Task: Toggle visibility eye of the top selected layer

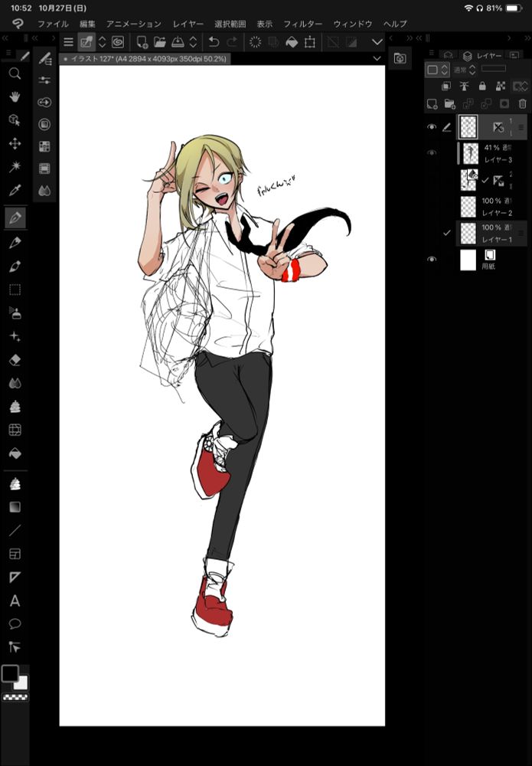Action: click(432, 127)
